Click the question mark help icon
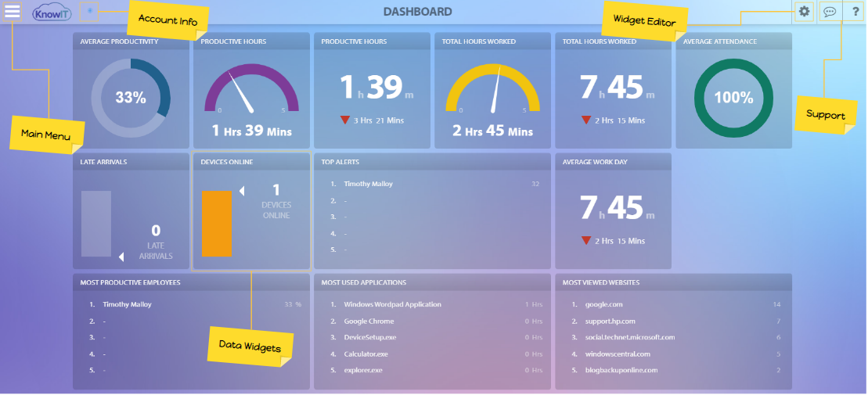Image resolution: width=868 pixels, height=395 pixels. (855, 12)
